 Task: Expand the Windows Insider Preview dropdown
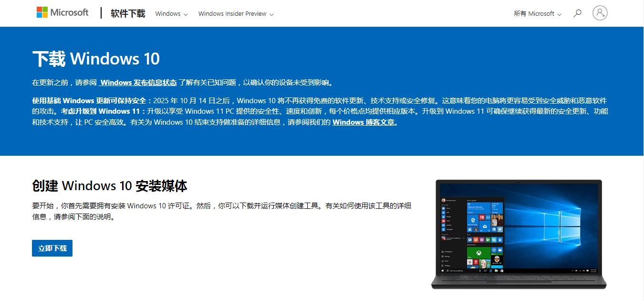(x=236, y=14)
